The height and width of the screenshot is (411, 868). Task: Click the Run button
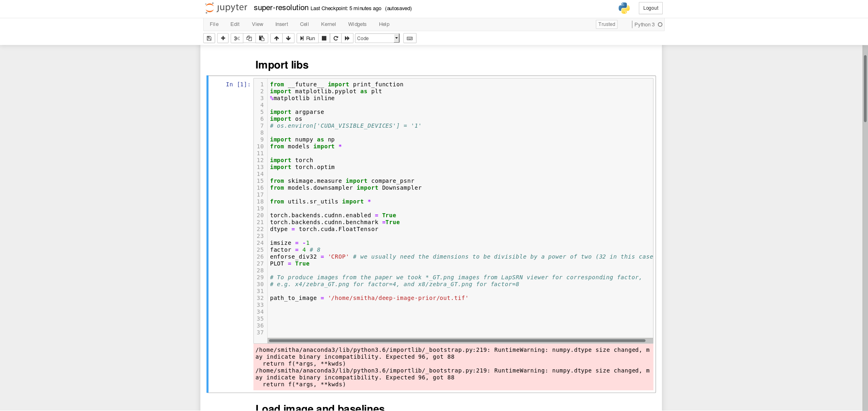[x=308, y=38]
